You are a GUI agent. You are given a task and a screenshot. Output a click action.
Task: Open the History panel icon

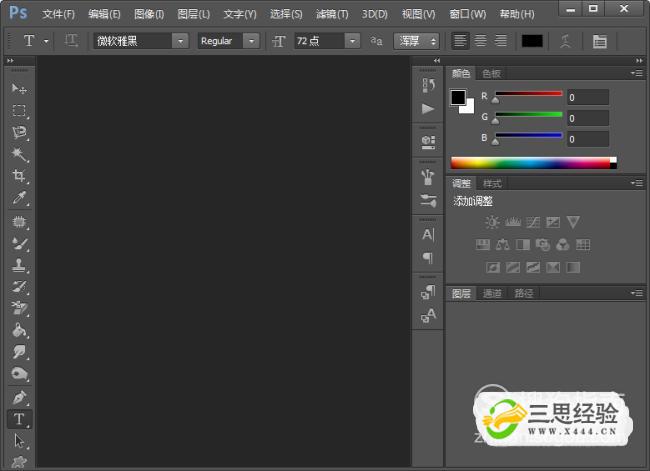428,85
